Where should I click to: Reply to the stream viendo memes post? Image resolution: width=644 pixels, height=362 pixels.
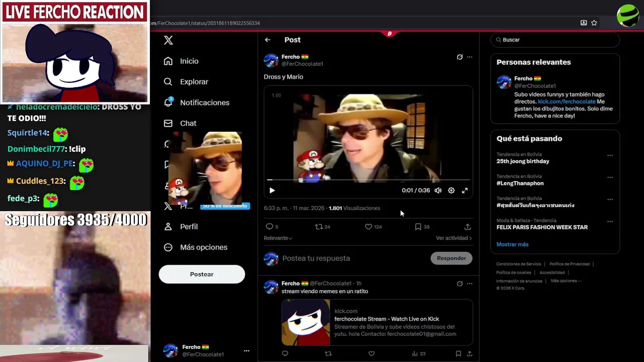point(285,353)
